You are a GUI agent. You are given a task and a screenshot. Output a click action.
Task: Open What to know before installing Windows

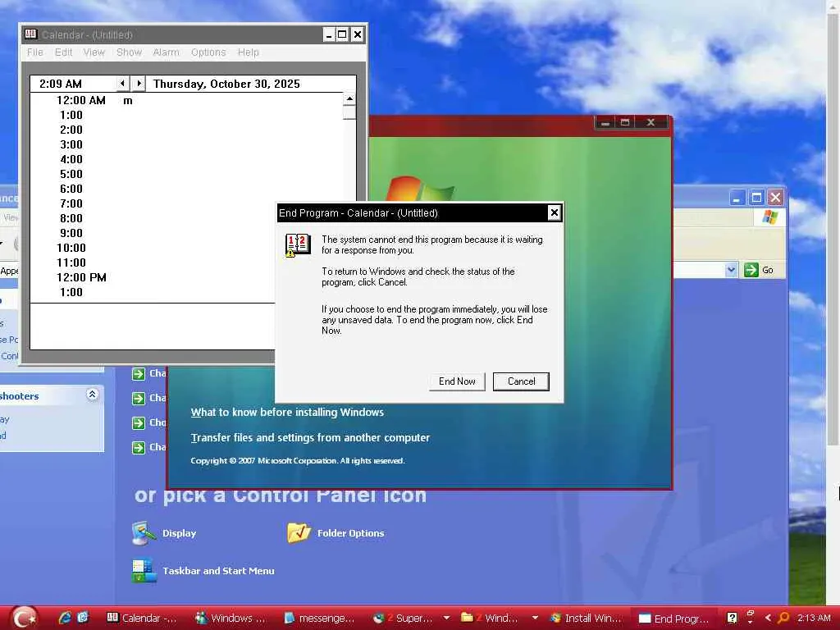(287, 412)
